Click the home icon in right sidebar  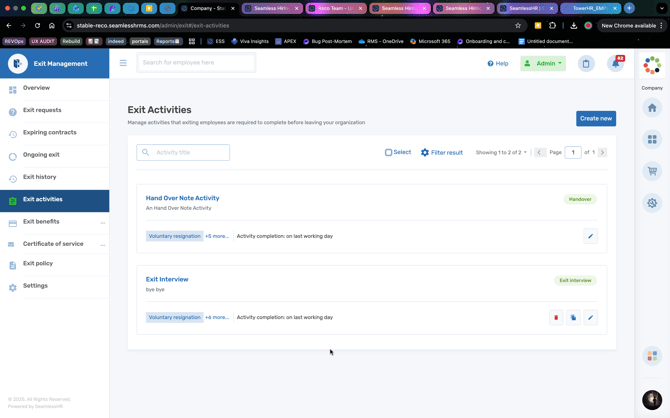(x=652, y=108)
